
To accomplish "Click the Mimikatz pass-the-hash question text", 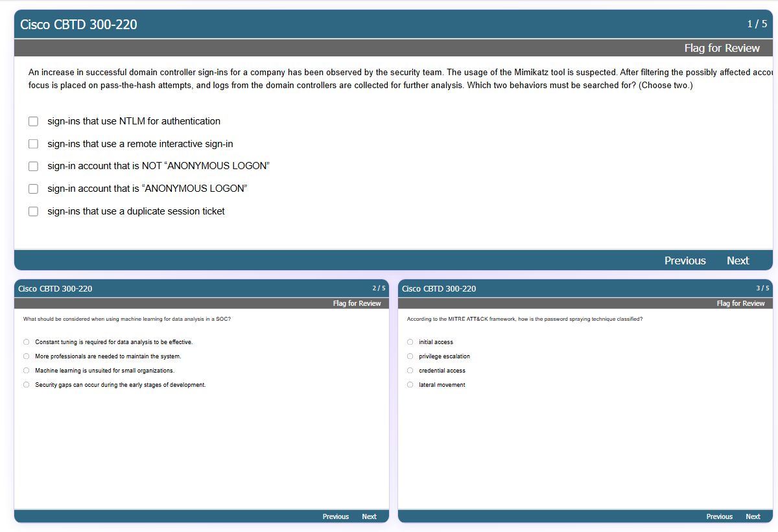I will pyautogui.click(x=401, y=79).
